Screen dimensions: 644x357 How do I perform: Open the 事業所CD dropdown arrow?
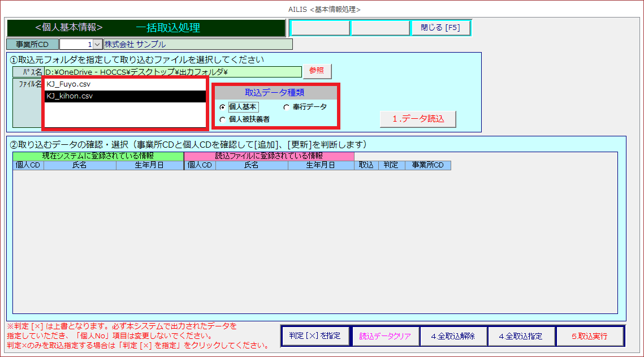(97, 44)
